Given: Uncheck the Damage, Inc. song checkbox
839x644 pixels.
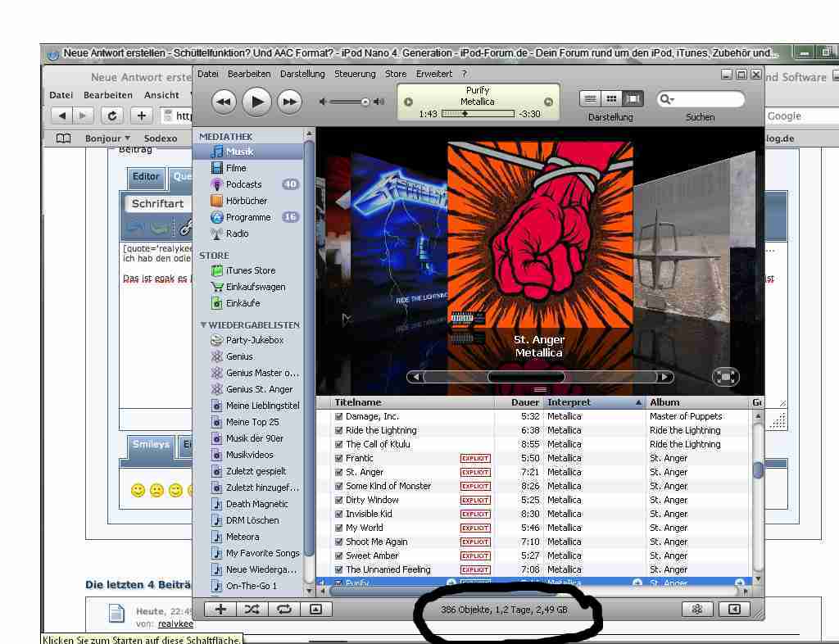Looking at the screenshot, I should point(338,417).
